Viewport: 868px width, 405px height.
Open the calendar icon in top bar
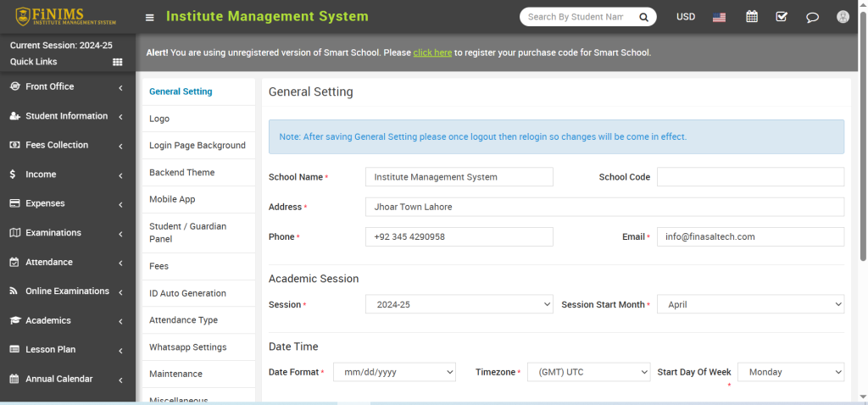[751, 17]
